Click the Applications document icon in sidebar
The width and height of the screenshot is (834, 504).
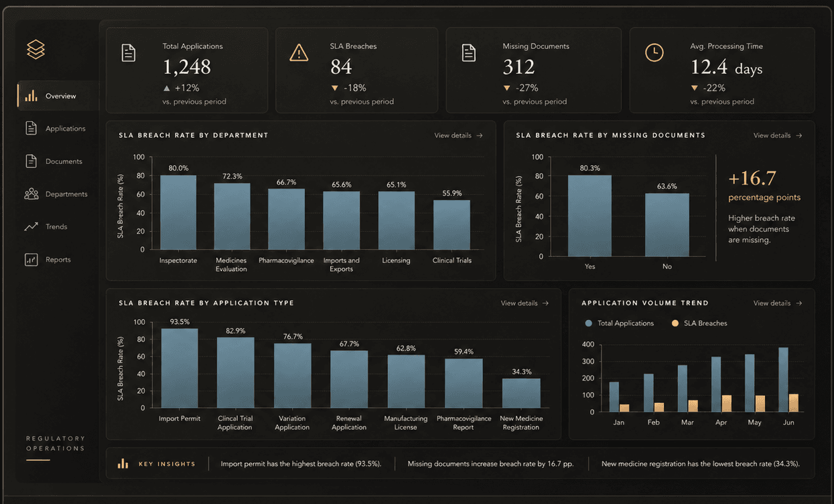click(x=31, y=128)
